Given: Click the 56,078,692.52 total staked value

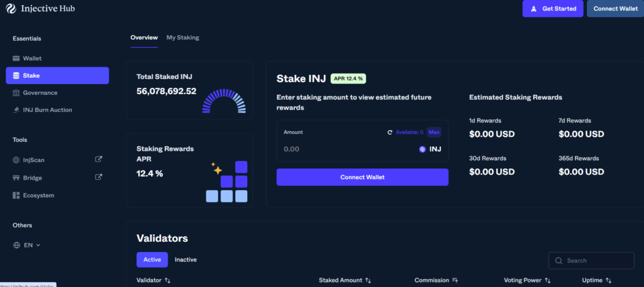Looking at the screenshot, I should (x=166, y=92).
